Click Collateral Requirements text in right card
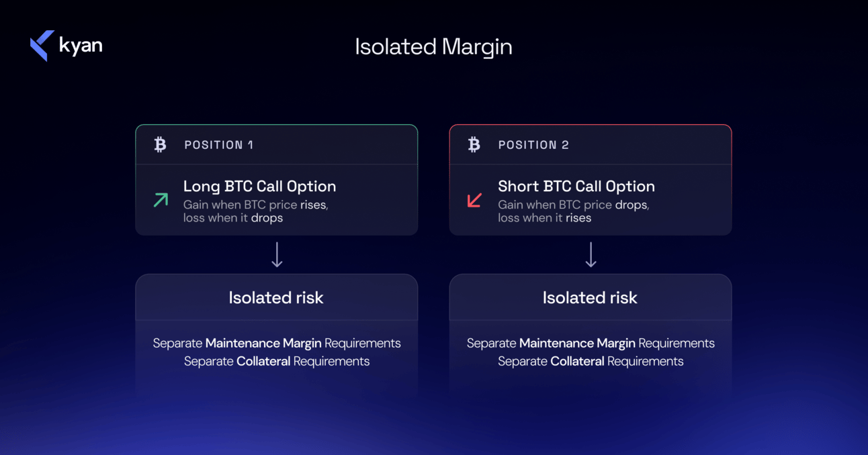The height and width of the screenshot is (455, 868). (x=617, y=361)
